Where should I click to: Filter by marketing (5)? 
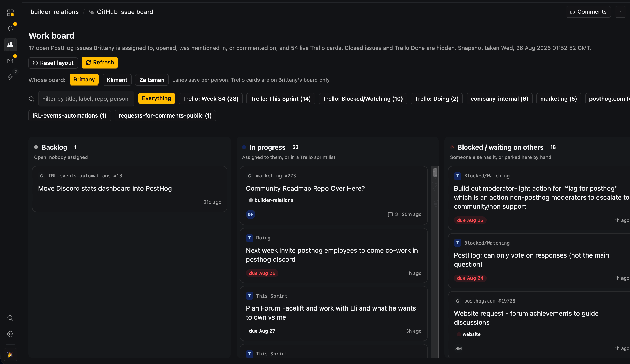click(559, 99)
